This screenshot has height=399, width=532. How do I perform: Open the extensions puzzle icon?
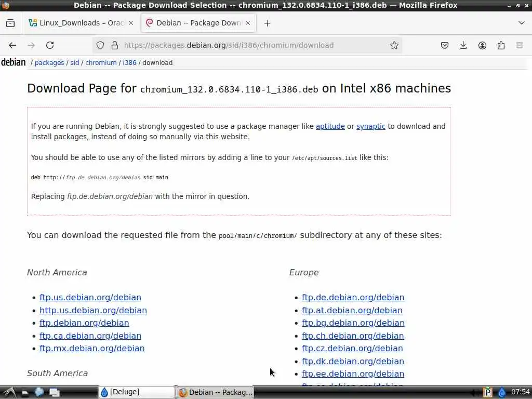pyautogui.click(x=501, y=45)
